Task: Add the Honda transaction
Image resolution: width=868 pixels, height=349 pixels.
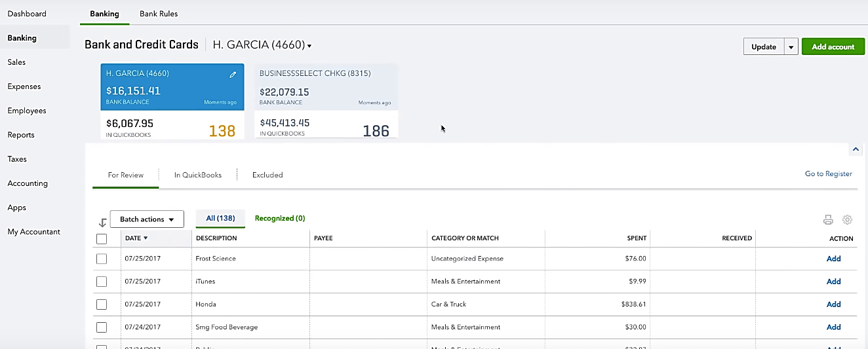Action: pyautogui.click(x=833, y=304)
